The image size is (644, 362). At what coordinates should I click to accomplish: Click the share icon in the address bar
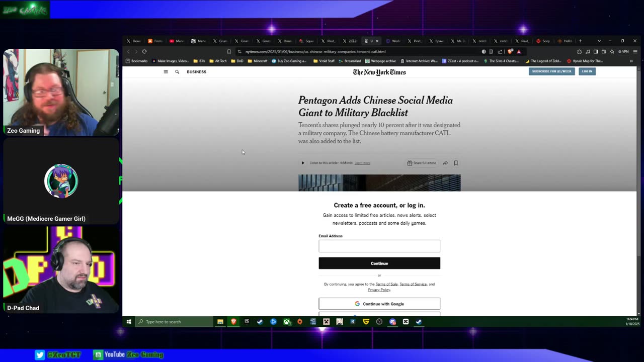[x=500, y=51]
